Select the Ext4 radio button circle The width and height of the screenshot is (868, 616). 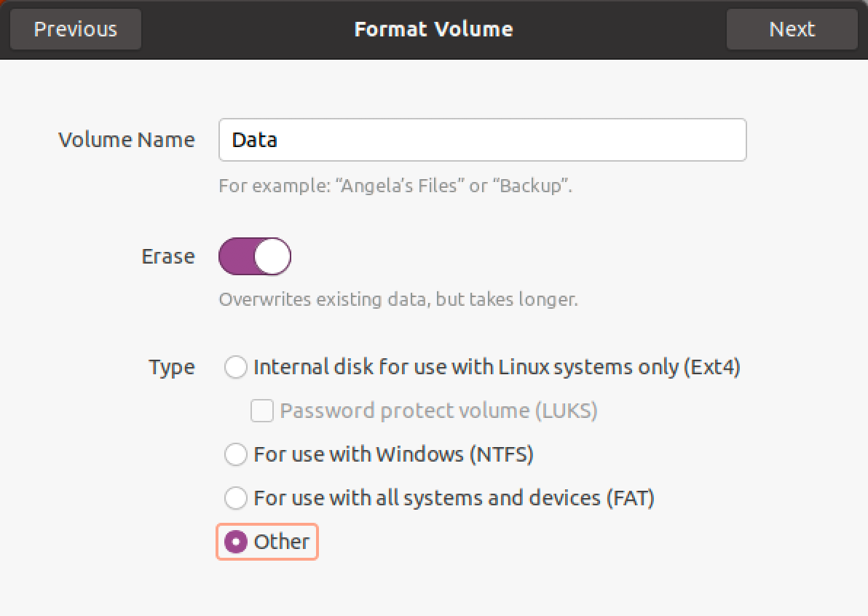point(236,367)
